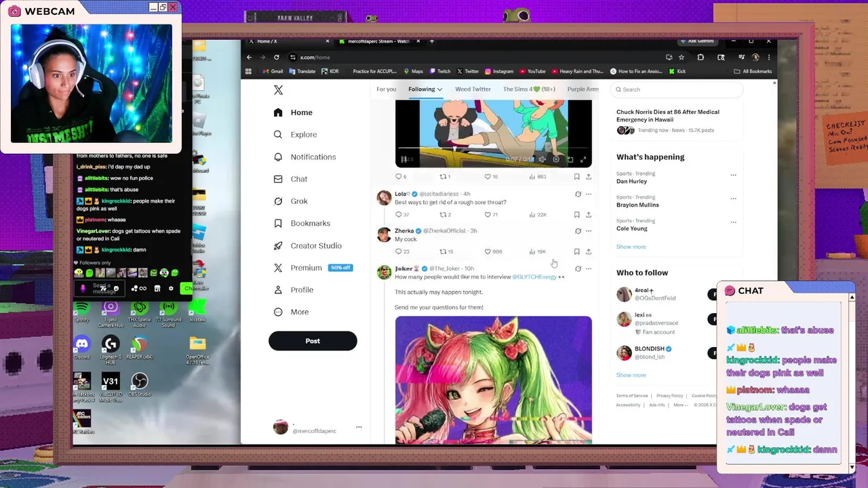Image resolution: width=868 pixels, height=488 pixels.
Task: Click the black Post button
Action: point(313,341)
